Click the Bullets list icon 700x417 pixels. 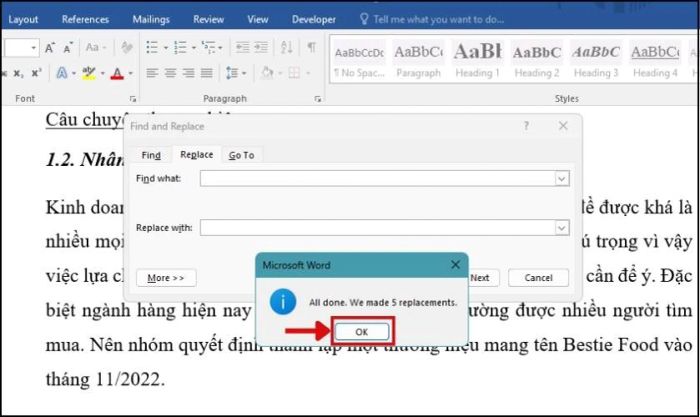pyautogui.click(x=152, y=47)
